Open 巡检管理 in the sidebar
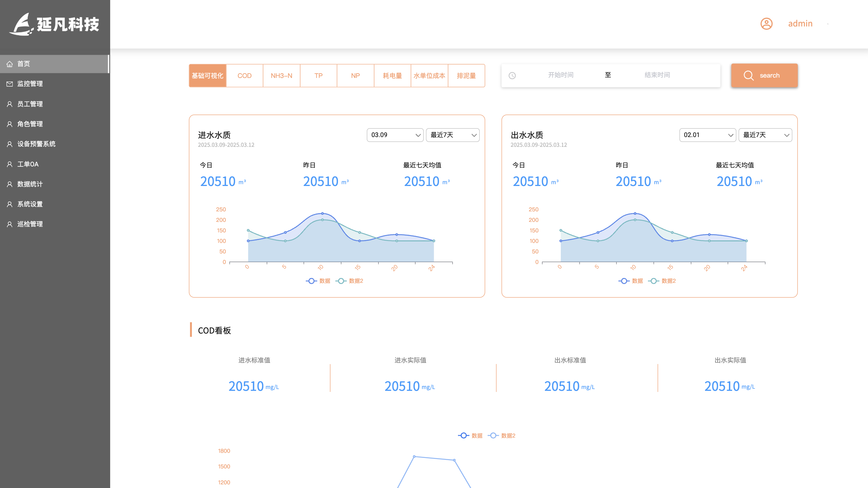This screenshot has width=868, height=488. click(x=30, y=224)
